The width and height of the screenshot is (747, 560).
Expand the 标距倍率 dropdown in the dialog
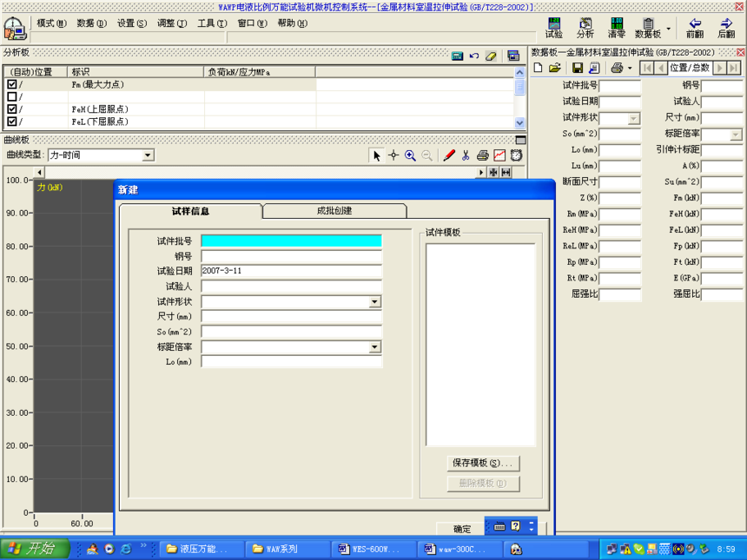pyautogui.click(x=374, y=347)
